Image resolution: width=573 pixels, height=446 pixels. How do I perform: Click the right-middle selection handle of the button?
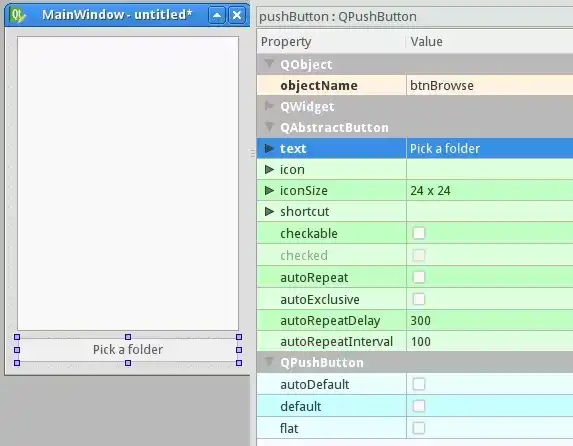(x=239, y=350)
